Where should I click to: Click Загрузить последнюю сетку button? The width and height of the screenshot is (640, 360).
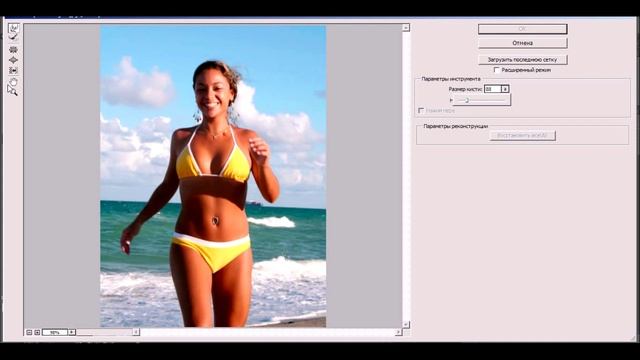522,60
